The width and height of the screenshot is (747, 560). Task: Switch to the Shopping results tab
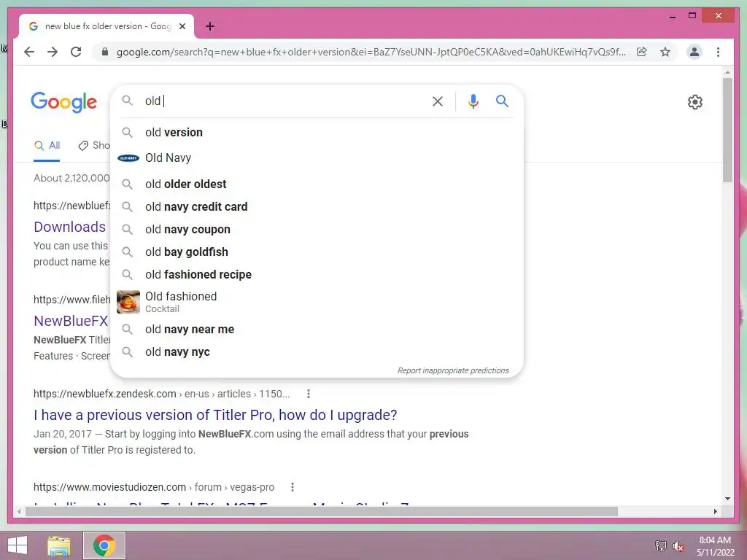pyautogui.click(x=94, y=146)
